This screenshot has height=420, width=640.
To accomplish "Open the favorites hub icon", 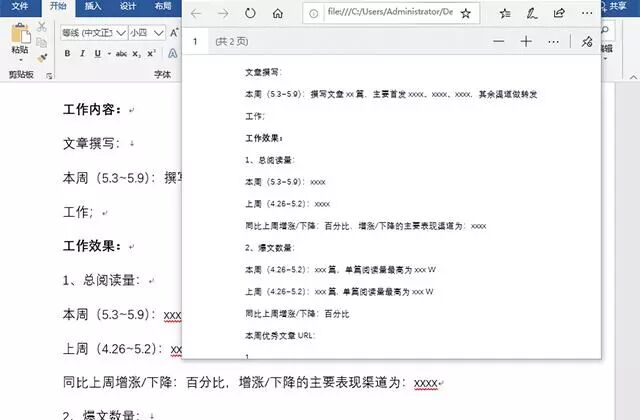I will 505,13.
